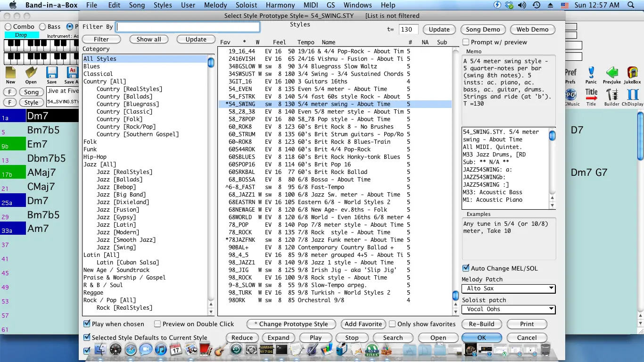The image size is (644, 362).
Task: Click the New song icon in the main window
Action: pyautogui.click(x=10, y=73)
